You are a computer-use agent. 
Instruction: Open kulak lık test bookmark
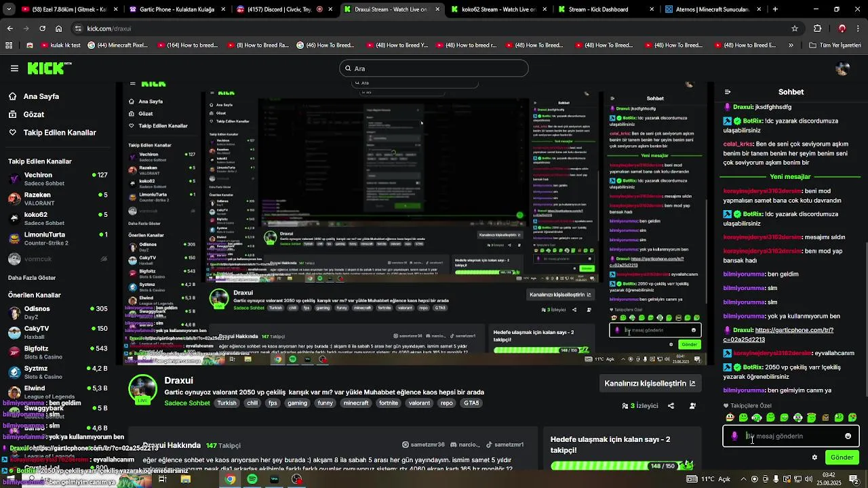point(60,45)
